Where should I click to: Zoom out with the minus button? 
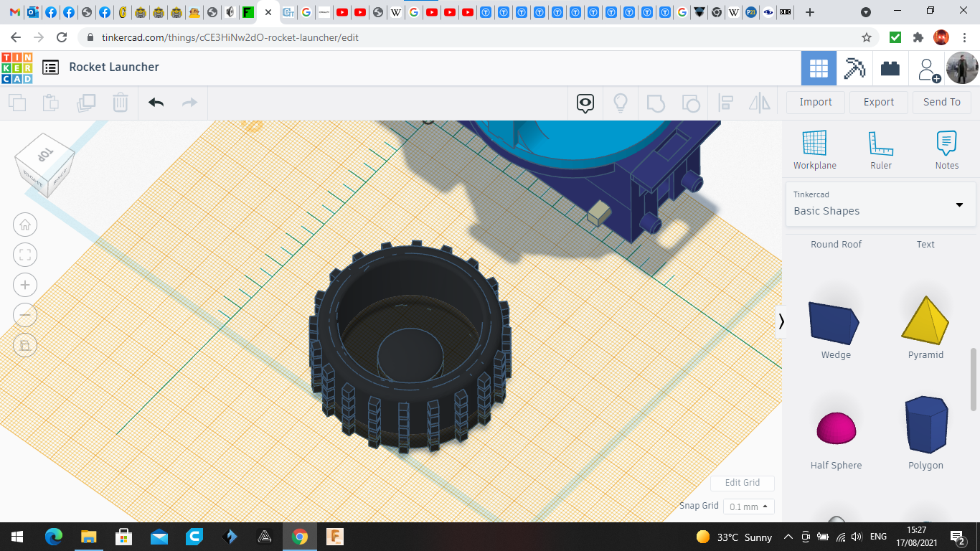pyautogui.click(x=25, y=315)
